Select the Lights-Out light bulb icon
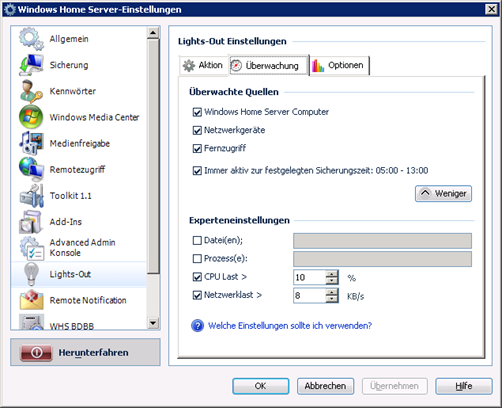502x408 pixels. (31, 274)
